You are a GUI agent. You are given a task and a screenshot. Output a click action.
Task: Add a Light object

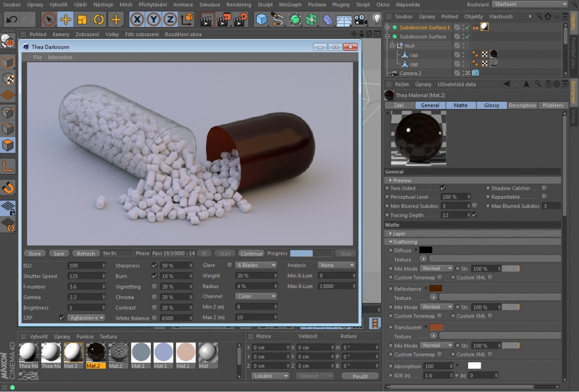(376, 19)
